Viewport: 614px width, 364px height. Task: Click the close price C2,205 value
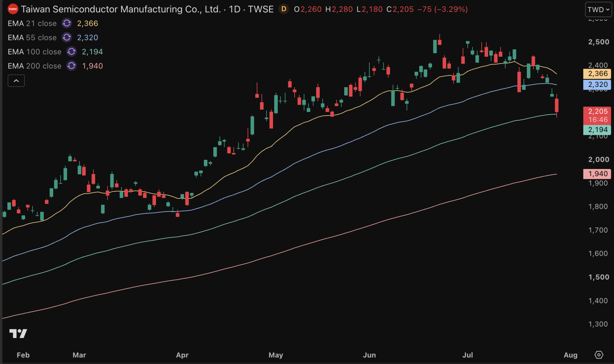click(400, 9)
